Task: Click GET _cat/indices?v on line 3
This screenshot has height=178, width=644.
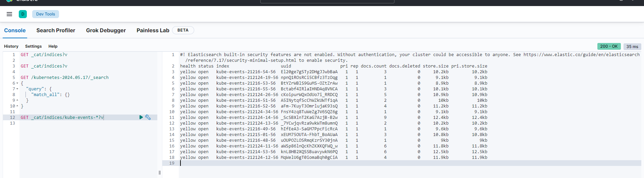Action: [44, 66]
